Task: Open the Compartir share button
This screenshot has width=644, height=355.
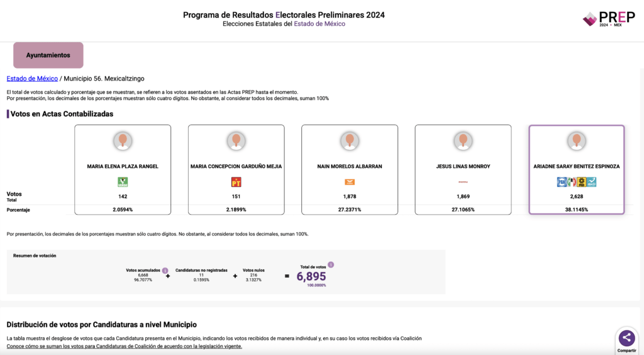Action: [626, 339]
